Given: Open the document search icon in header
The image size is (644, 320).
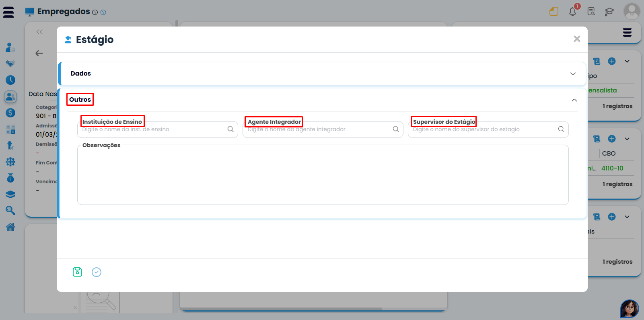Looking at the screenshot, I should click(x=591, y=11).
